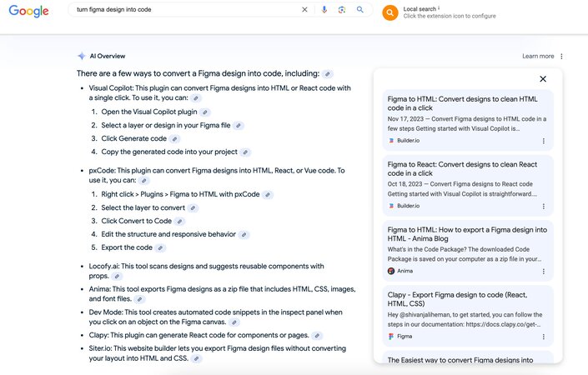Click source link after Clapy plugin line

318,336
